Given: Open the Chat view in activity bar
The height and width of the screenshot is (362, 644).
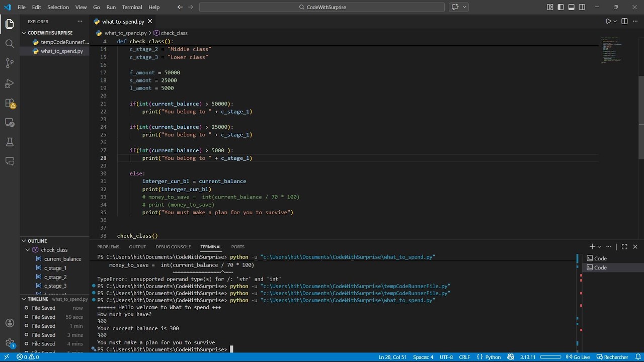Looking at the screenshot, I should 10,161.
